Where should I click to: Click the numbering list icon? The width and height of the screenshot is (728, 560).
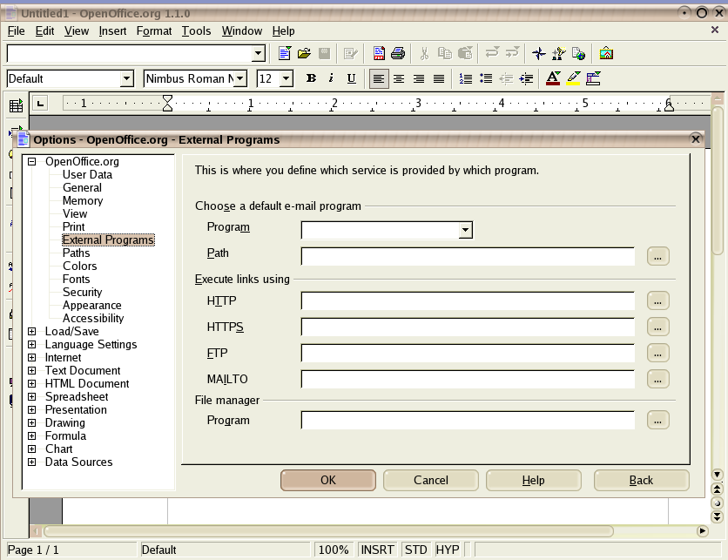(466, 79)
